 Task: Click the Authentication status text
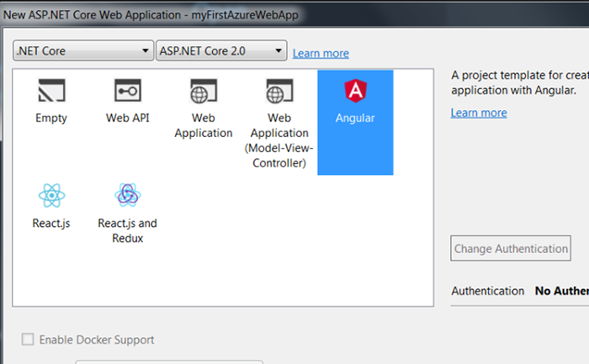tap(560, 291)
